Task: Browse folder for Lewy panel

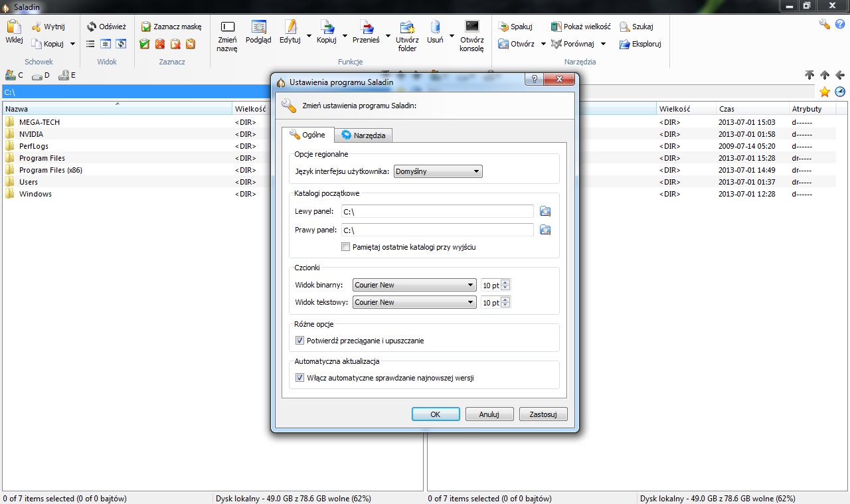Action: click(x=545, y=211)
